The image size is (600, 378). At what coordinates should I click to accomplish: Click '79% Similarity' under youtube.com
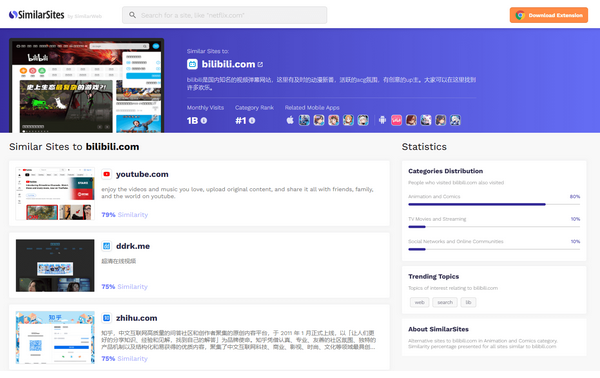coord(125,215)
